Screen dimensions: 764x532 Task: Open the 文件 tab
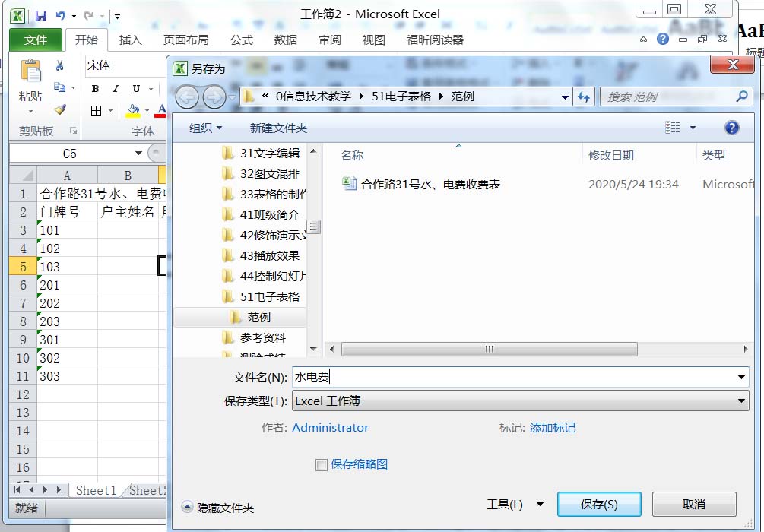pyautogui.click(x=36, y=40)
